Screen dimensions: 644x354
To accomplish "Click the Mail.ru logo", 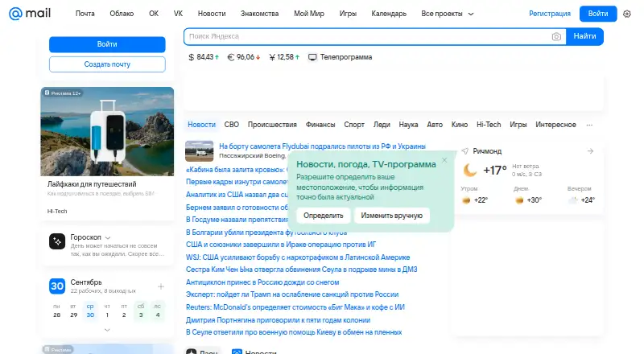I will tap(30, 14).
